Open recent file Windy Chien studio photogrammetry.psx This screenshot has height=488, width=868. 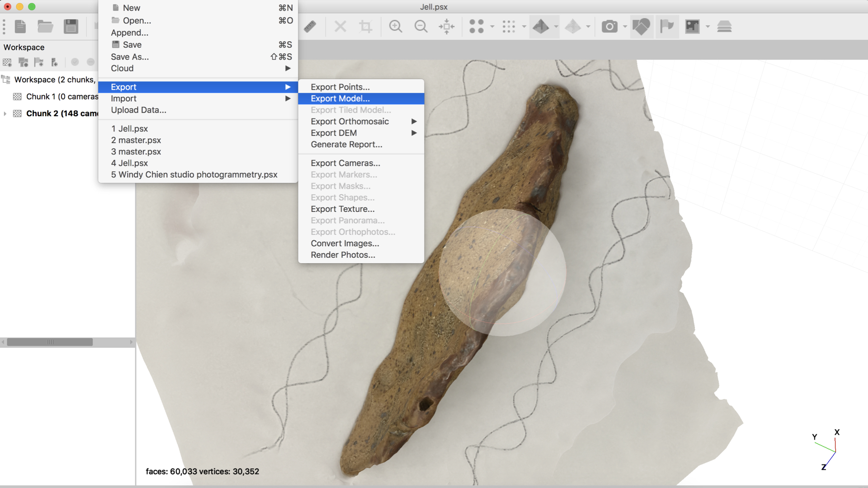(194, 174)
